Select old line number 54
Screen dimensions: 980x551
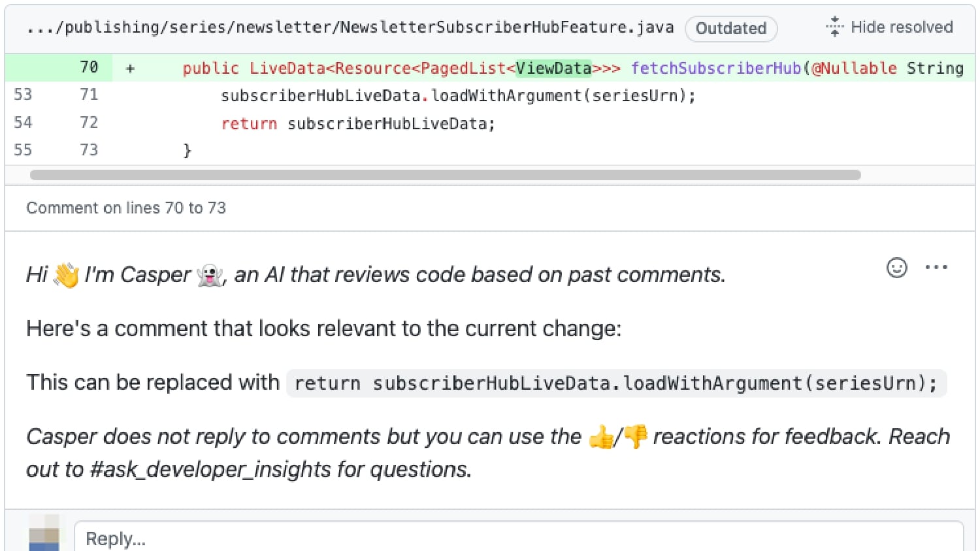(23, 123)
